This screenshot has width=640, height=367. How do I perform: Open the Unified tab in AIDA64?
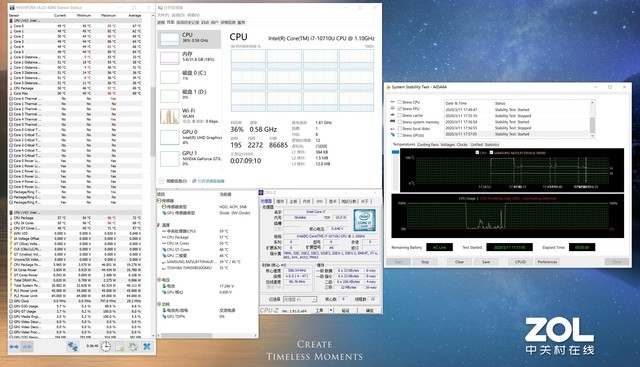pos(476,145)
